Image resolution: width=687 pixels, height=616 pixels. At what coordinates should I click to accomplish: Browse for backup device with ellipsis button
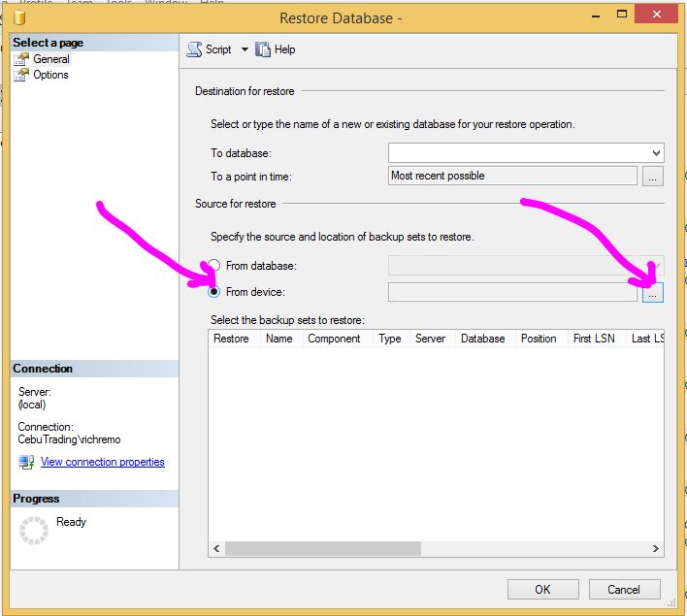653,293
